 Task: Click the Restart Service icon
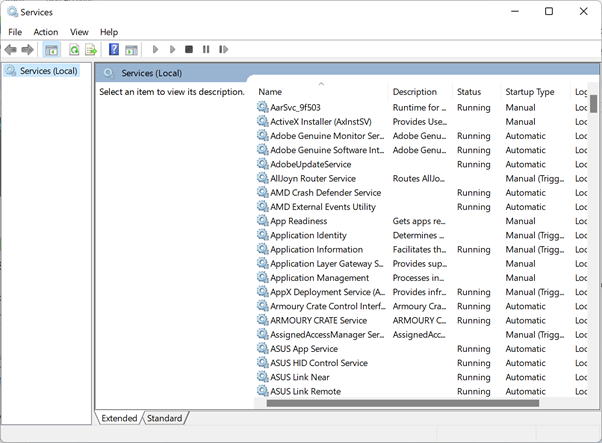click(x=223, y=50)
